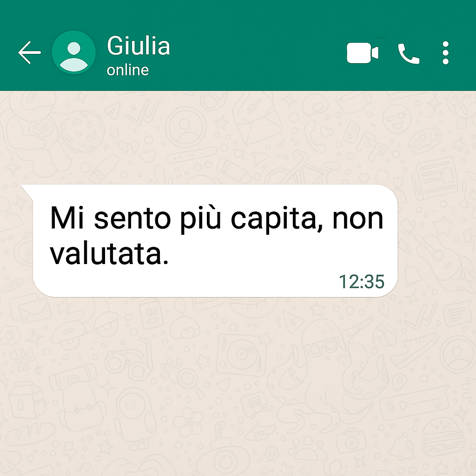Tap the message bubble's pointed tail corner
This screenshot has width=476, height=476.
26,190
